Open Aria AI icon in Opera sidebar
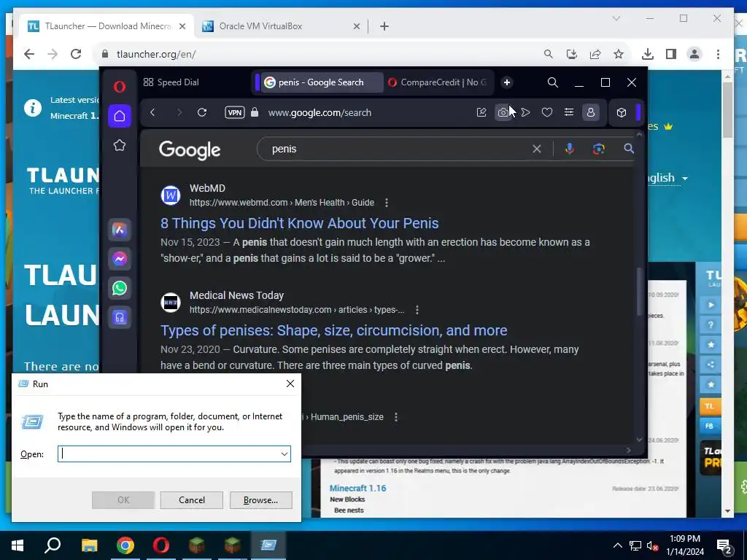The width and height of the screenshot is (747, 560). pyautogui.click(x=120, y=230)
